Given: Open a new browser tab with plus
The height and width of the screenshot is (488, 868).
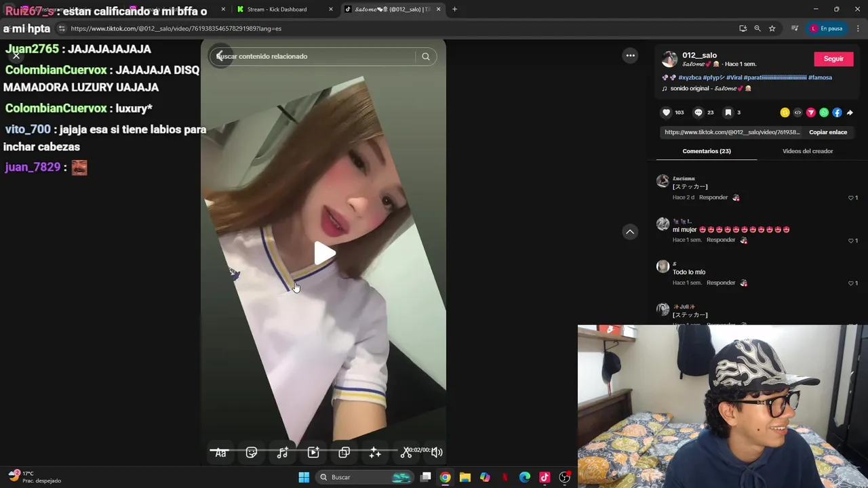Looking at the screenshot, I should (x=454, y=9).
